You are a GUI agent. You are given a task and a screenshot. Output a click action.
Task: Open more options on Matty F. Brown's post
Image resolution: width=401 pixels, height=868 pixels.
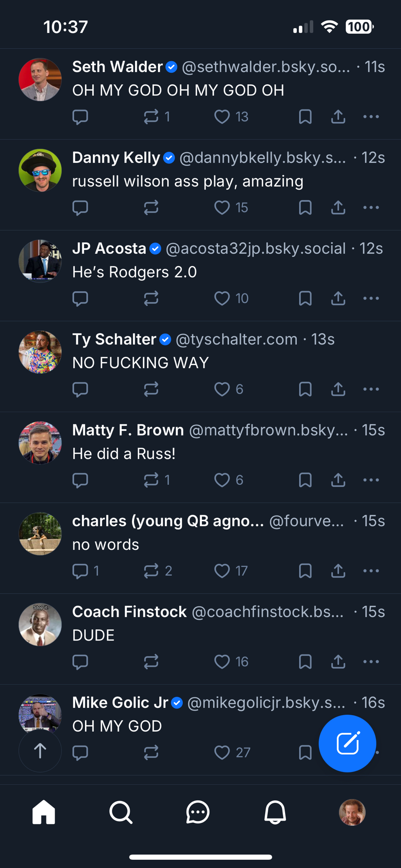[371, 480]
